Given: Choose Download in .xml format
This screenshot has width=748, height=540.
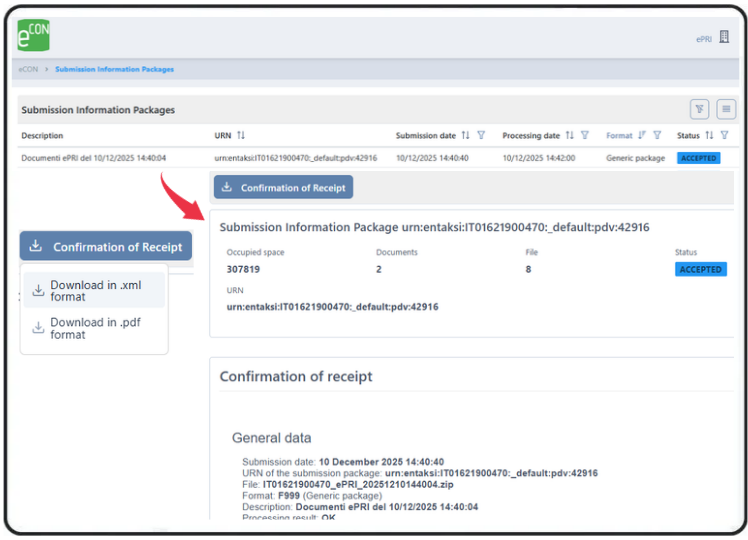Looking at the screenshot, I should click(x=94, y=291).
